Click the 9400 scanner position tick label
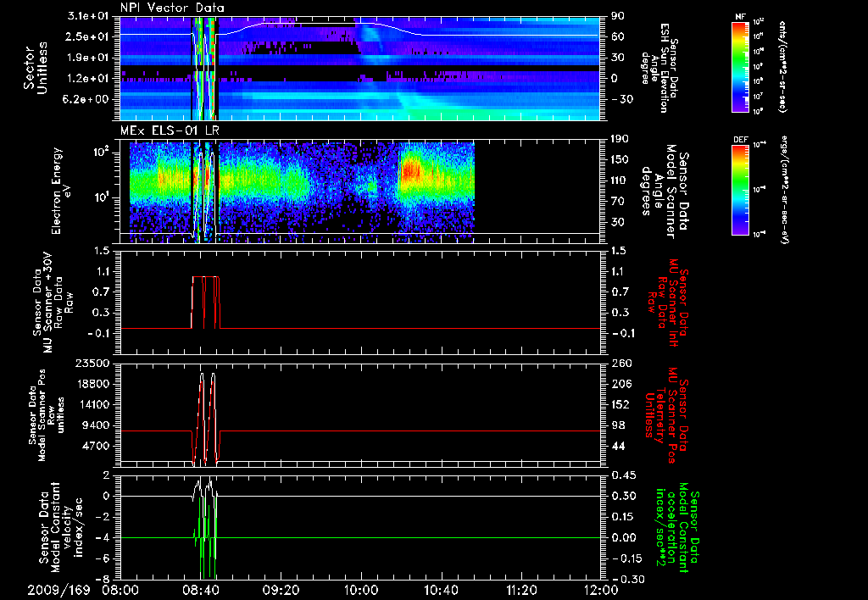The width and height of the screenshot is (868, 600). coord(97,425)
